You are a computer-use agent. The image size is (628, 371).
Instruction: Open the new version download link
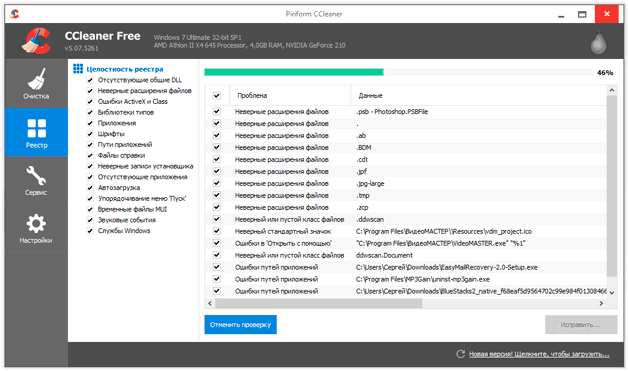[539, 354]
